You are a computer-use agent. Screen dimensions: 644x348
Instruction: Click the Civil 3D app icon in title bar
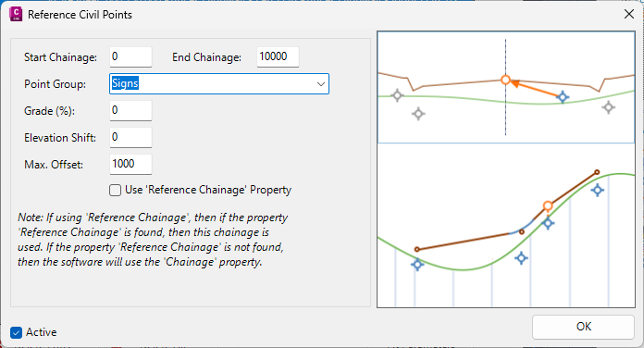[x=16, y=14]
